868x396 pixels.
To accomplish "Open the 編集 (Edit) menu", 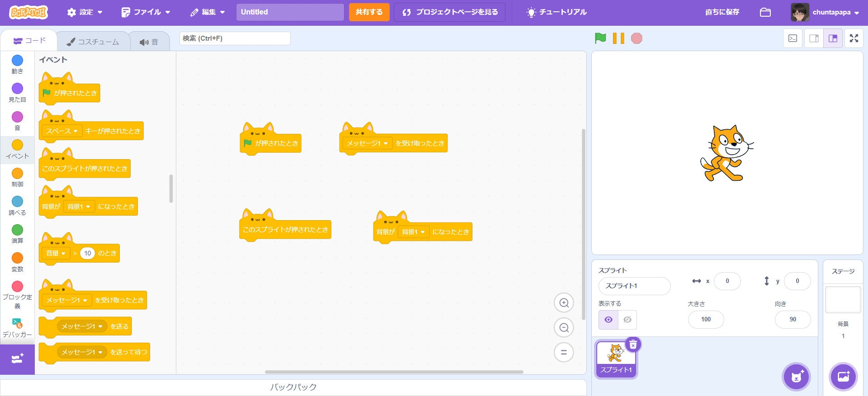I will click(x=208, y=12).
